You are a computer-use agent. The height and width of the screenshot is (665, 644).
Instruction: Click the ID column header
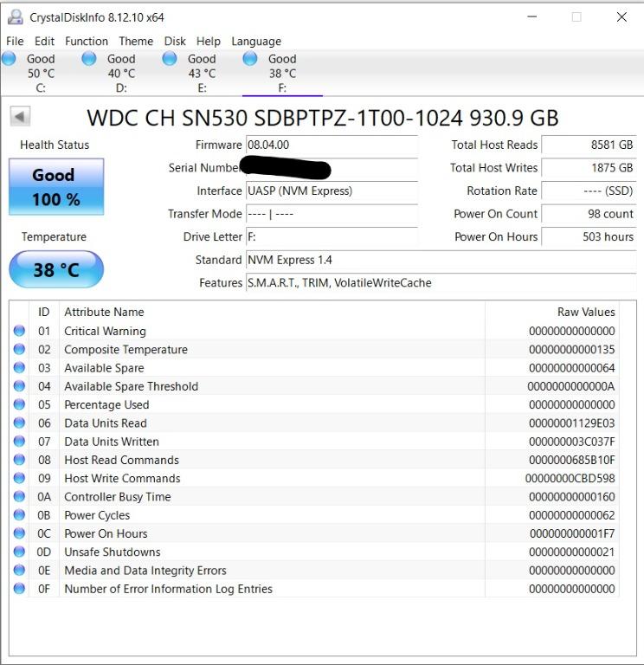44,312
